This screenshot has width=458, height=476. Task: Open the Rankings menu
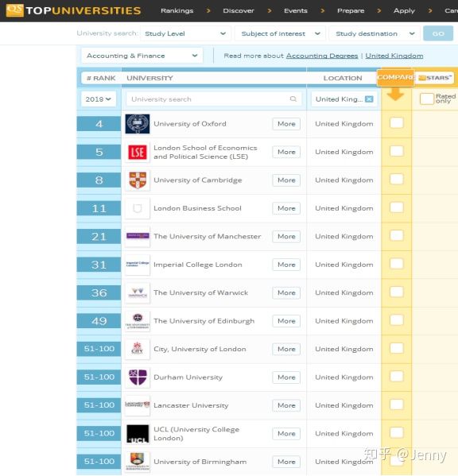click(x=177, y=10)
